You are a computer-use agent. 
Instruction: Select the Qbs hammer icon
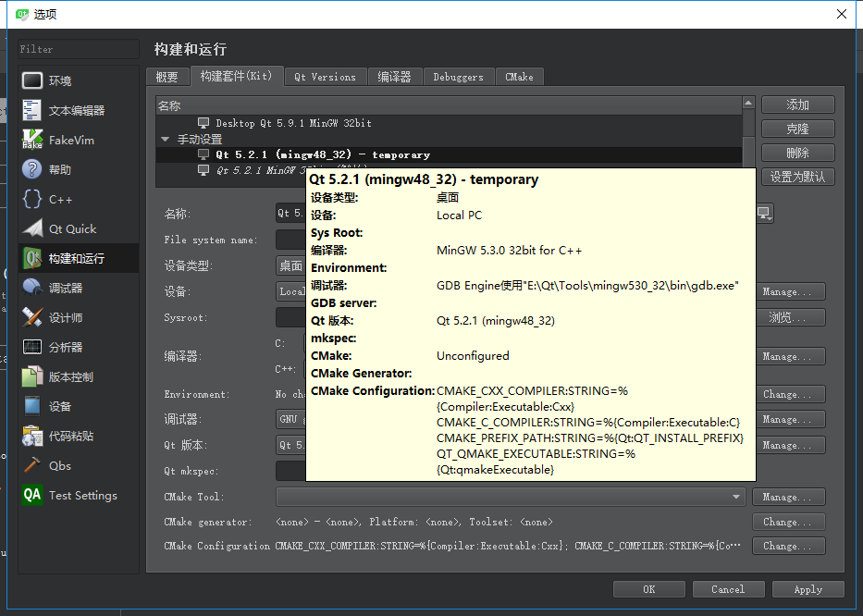point(32,466)
